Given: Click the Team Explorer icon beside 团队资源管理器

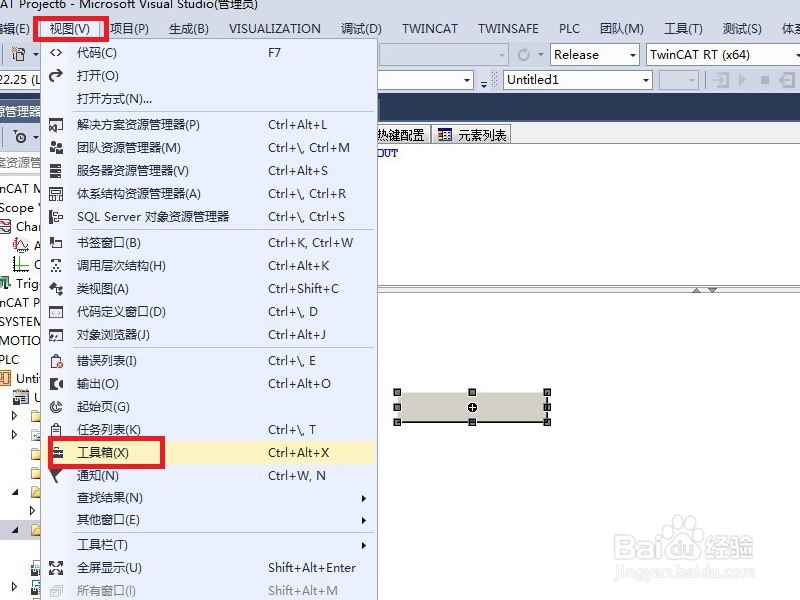Looking at the screenshot, I should [56, 147].
